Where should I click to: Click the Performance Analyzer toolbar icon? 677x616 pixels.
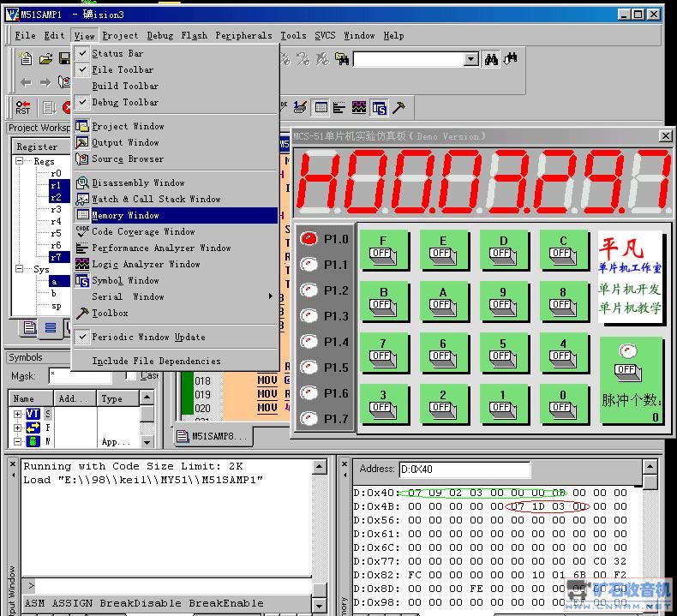[x=339, y=107]
